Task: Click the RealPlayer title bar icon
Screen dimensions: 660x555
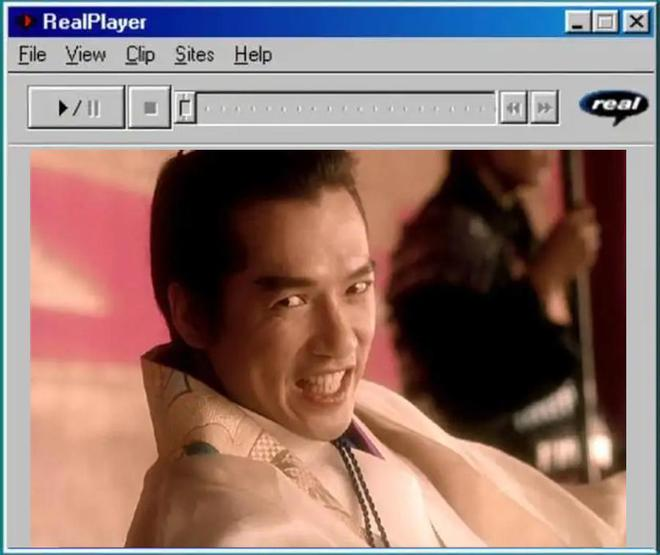Action: click(25, 21)
